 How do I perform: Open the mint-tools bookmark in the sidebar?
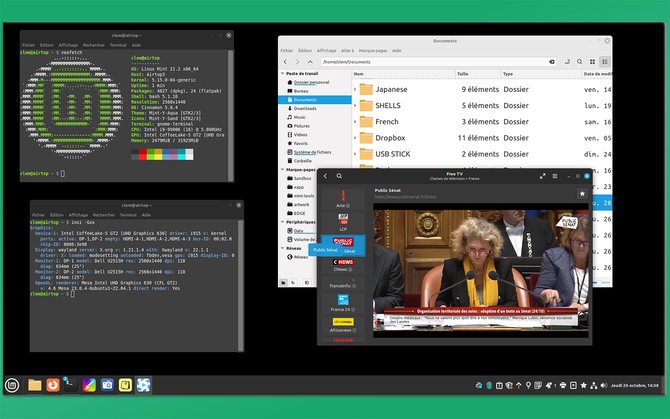tap(304, 196)
